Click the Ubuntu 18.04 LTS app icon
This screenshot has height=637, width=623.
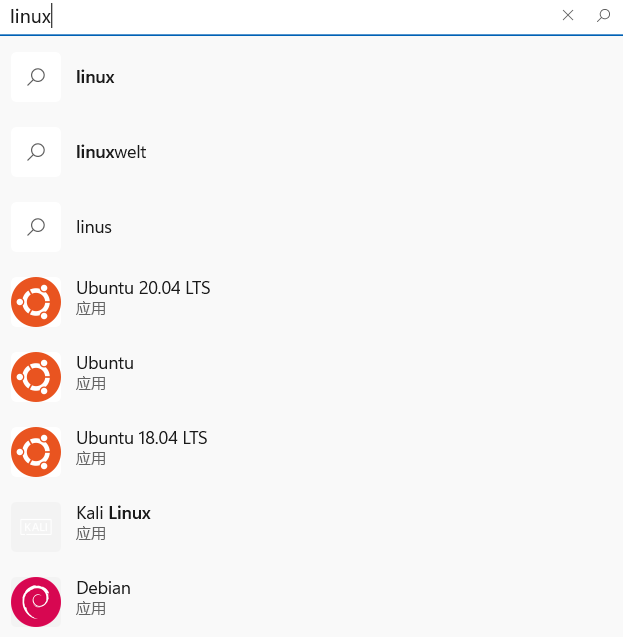(36, 452)
